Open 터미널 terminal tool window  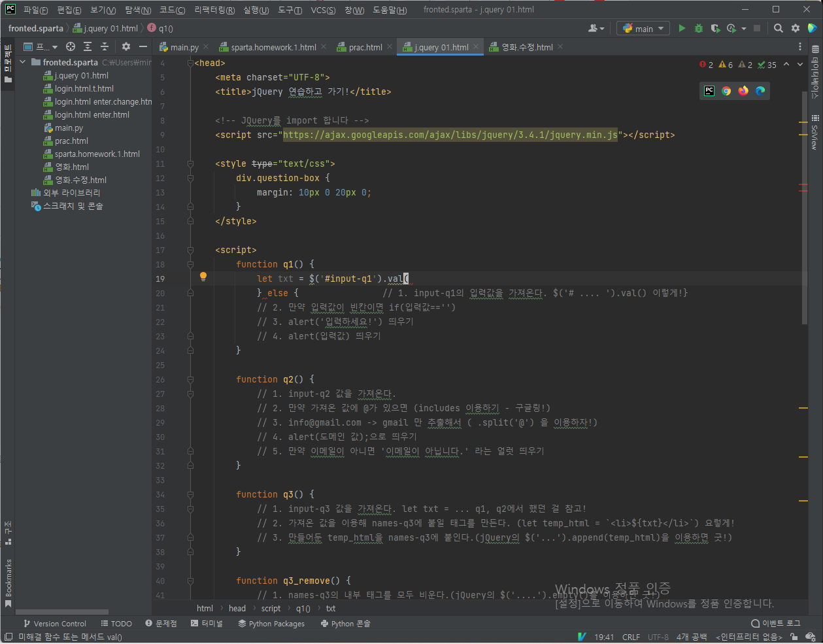[207, 623]
